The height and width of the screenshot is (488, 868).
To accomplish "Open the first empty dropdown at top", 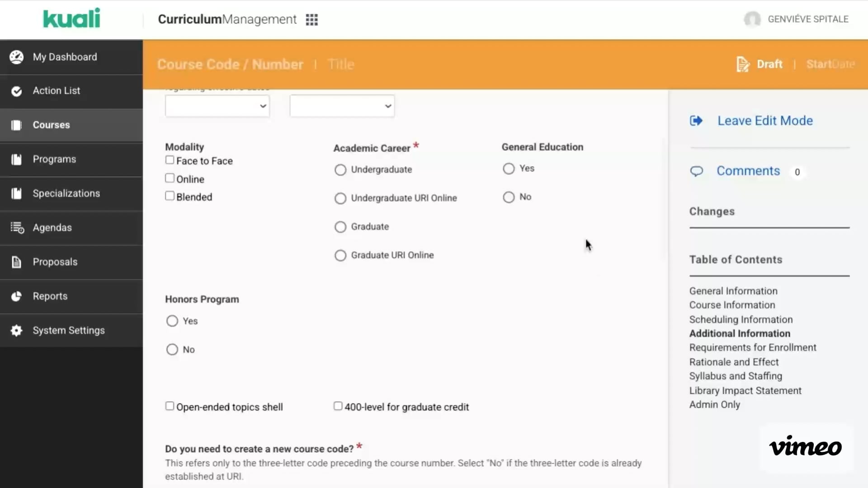I will pyautogui.click(x=217, y=106).
